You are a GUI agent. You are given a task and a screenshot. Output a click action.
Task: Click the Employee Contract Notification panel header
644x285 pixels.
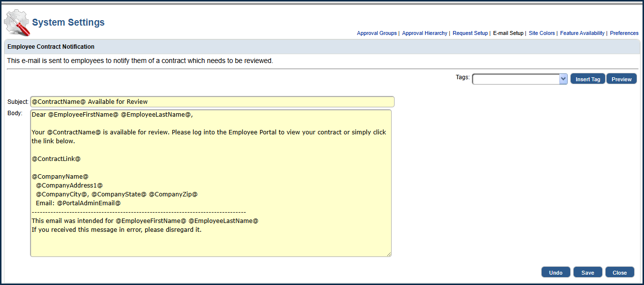[51, 47]
